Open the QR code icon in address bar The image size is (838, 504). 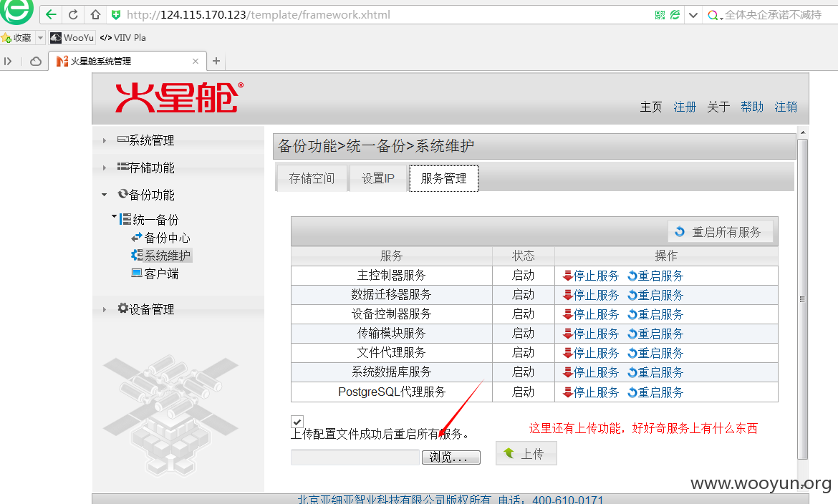(x=660, y=15)
